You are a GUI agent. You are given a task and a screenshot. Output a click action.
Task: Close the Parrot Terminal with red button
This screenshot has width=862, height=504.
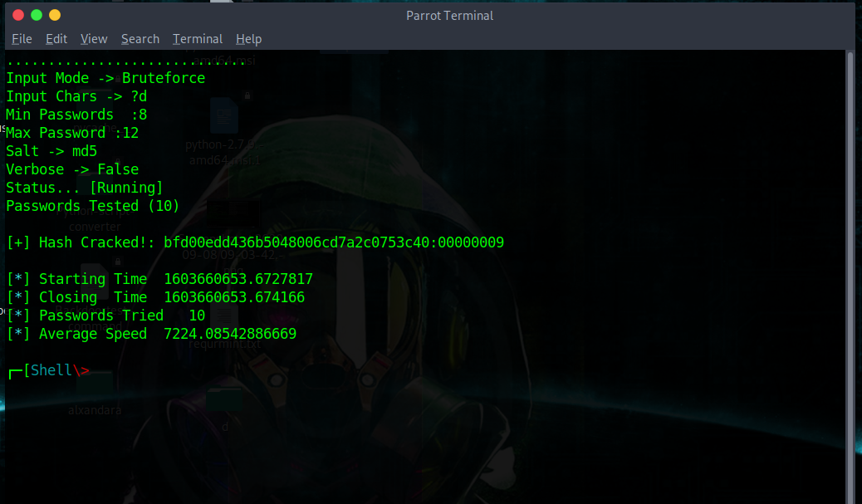tap(18, 15)
